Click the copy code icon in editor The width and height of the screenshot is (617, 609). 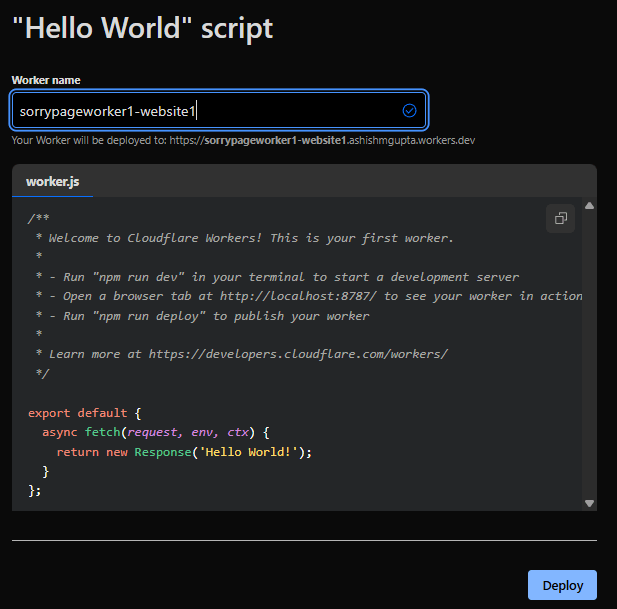tap(560, 219)
